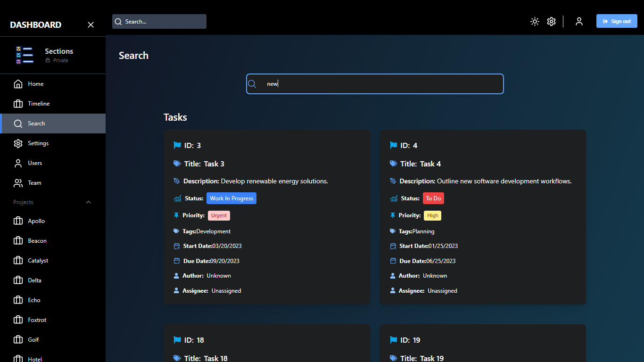Click the High priority badge
The image size is (644, 362).
pos(433,215)
